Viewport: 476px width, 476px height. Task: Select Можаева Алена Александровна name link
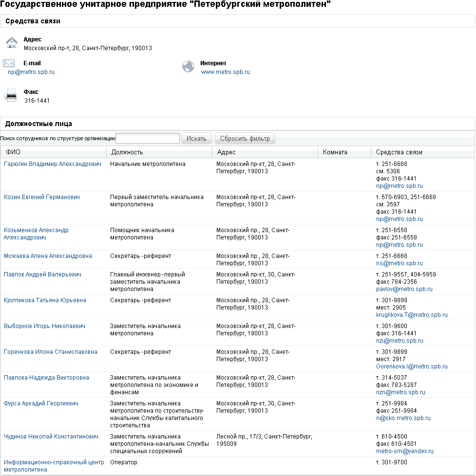(x=48, y=256)
